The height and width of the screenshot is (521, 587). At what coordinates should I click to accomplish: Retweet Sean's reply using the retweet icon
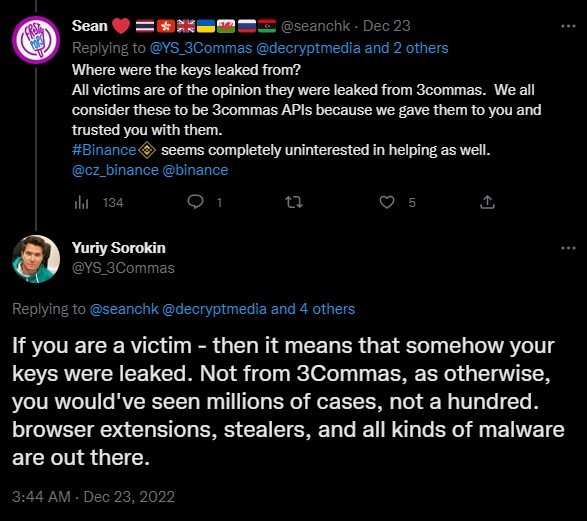294,202
